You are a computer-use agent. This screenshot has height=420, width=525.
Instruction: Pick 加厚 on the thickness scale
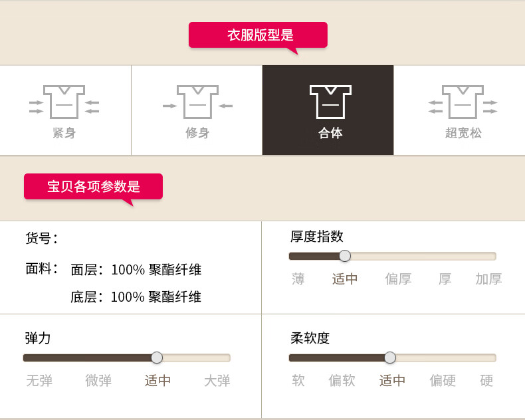tap(488, 279)
